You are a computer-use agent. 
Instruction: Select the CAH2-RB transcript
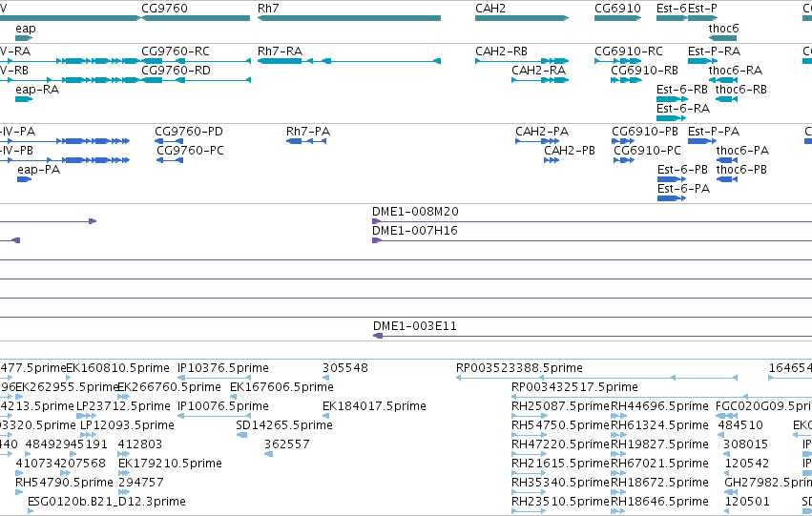click(x=522, y=61)
